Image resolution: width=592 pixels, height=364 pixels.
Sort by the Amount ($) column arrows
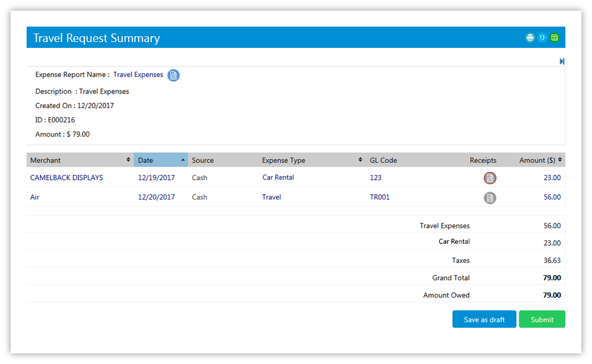click(560, 160)
